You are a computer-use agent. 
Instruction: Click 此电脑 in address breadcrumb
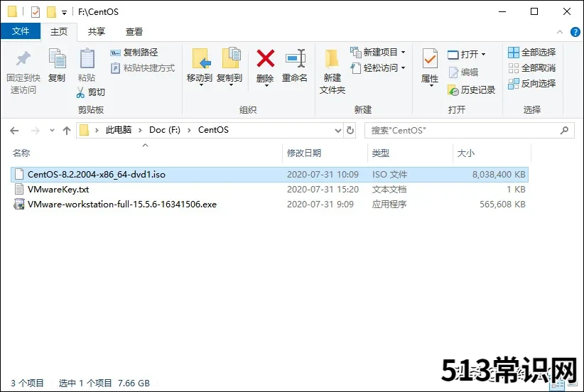(x=119, y=130)
